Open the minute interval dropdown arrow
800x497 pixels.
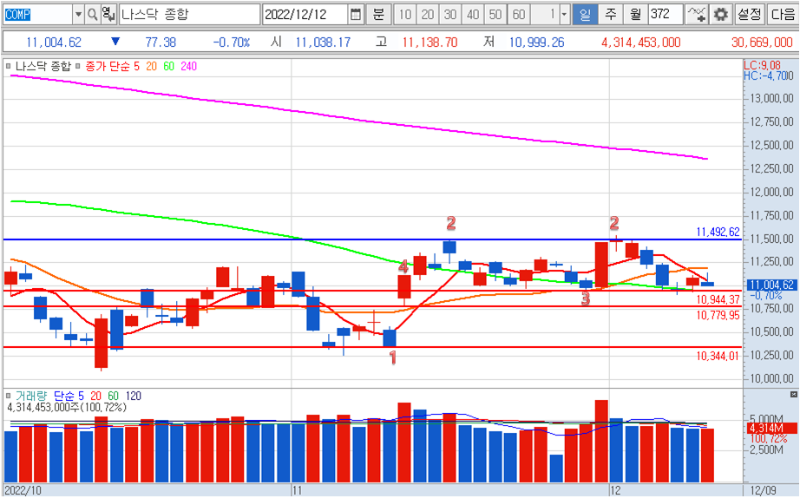[564, 14]
